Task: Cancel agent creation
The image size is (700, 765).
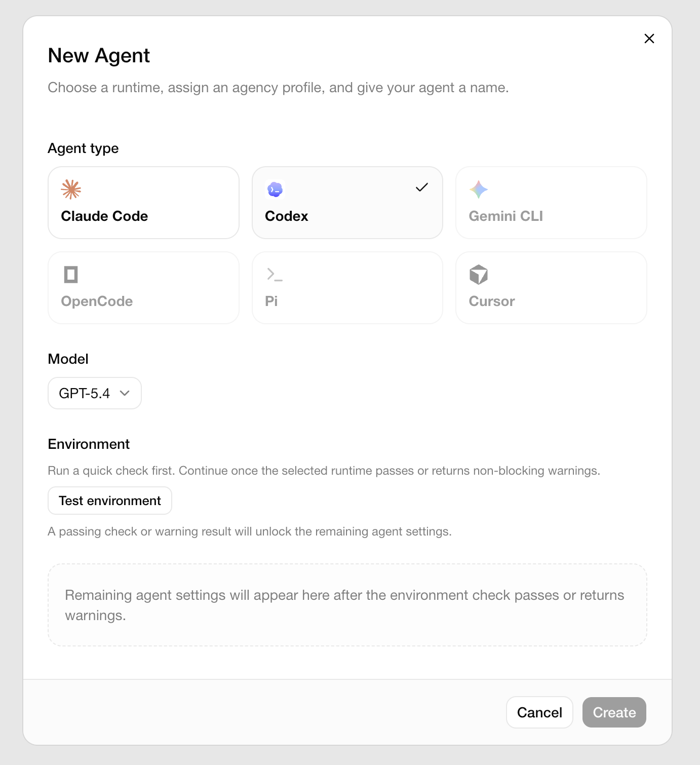Action: click(539, 712)
